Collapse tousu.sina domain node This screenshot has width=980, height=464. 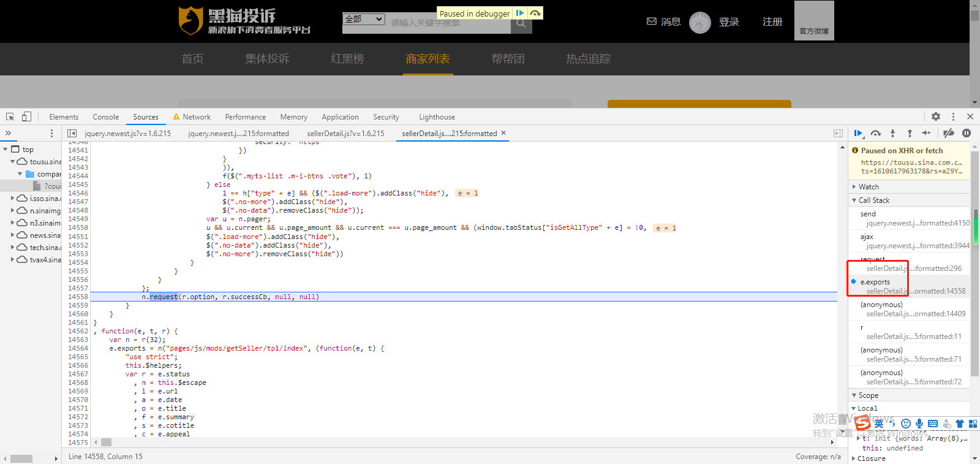coord(12,162)
